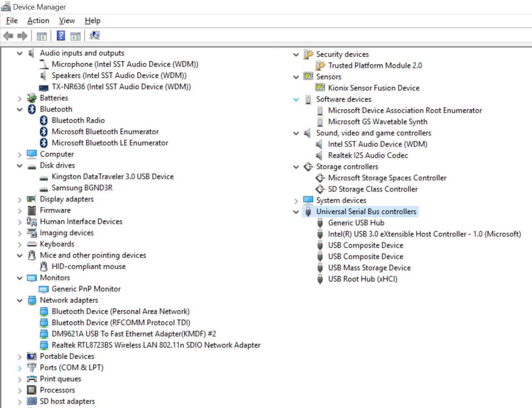Click the Portable Devices category icon

(32, 356)
